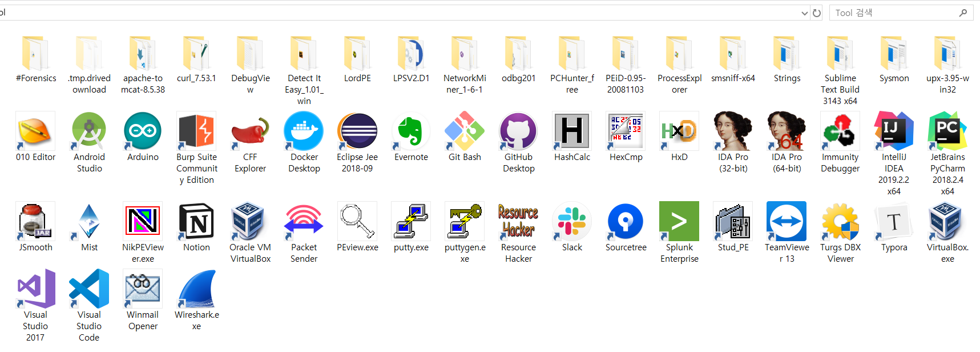Viewport: 980px width, 352px height.
Task: Open Visual Studio 2017 shortcut
Action: point(35,289)
